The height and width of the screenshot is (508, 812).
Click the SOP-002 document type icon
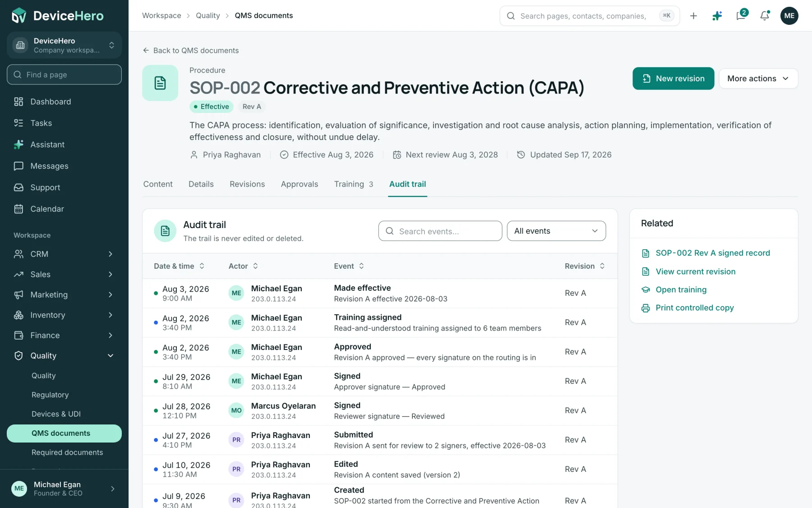coord(160,83)
